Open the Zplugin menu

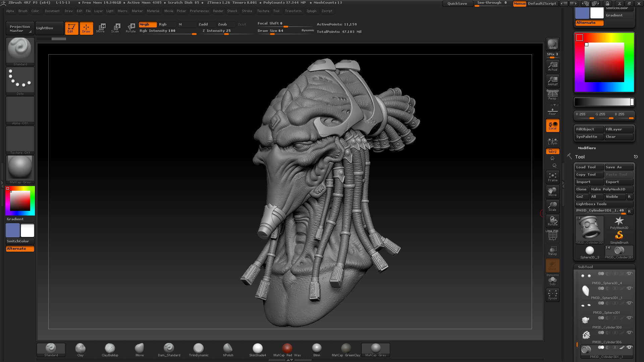[x=311, y=11]
